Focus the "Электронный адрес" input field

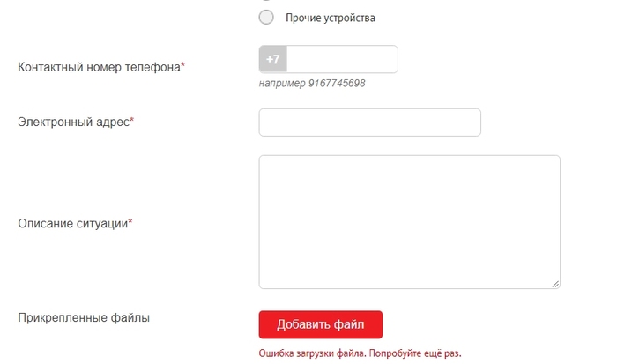369,123
